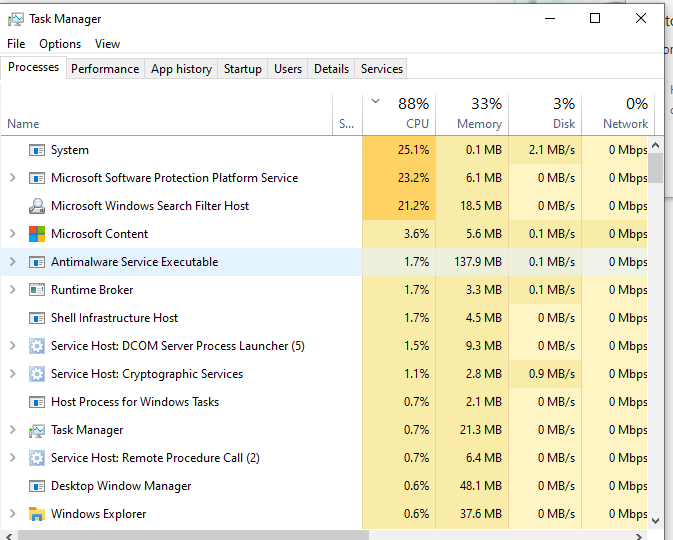The image size is (673, 540).
Task: Expand Microsoft Software Protection Platform Service
Action: [x=12, y=178]
